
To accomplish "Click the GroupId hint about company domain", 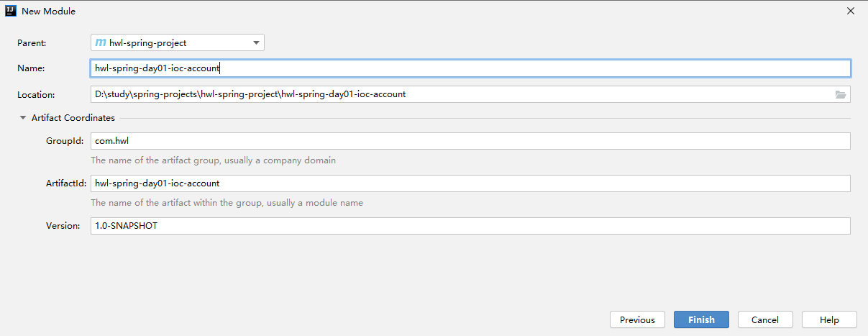I will click(213, 160).
